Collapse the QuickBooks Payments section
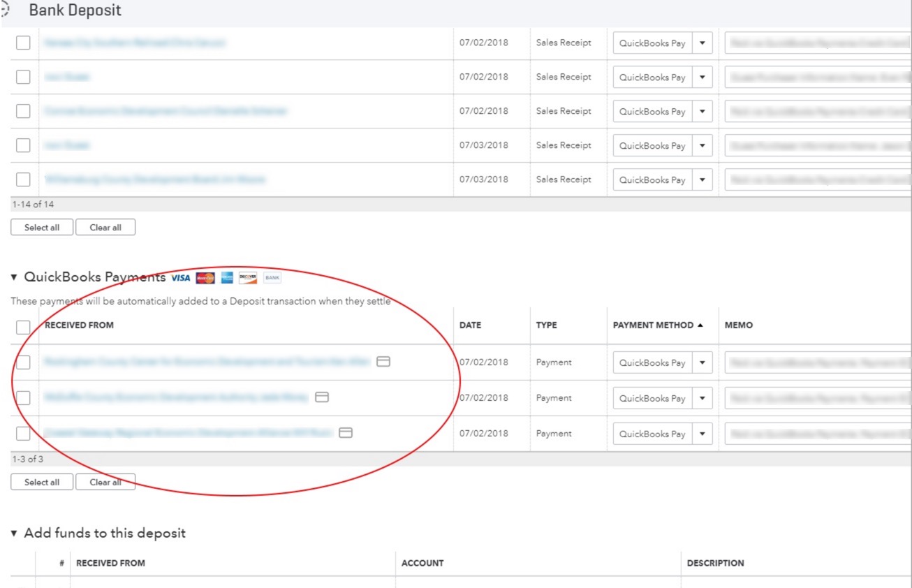Viewport: 912px width, 588px height. point(14,277)
